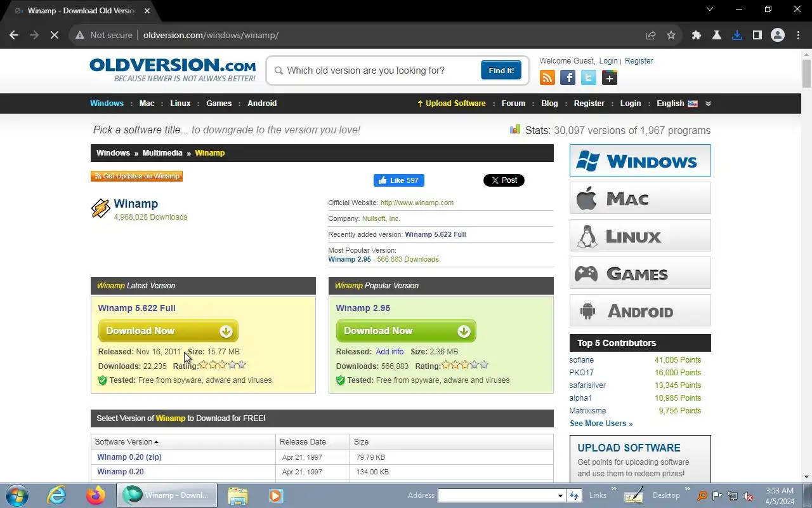Click the volume muted tray icon
The width and height of the screenshot is (812, 508).
(749, 496)
